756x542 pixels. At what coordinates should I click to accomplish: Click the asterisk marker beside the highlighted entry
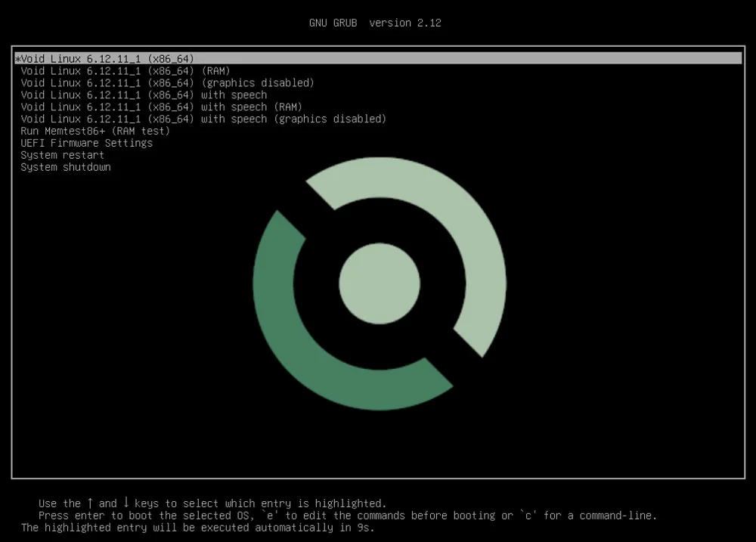tap(17, 58)
